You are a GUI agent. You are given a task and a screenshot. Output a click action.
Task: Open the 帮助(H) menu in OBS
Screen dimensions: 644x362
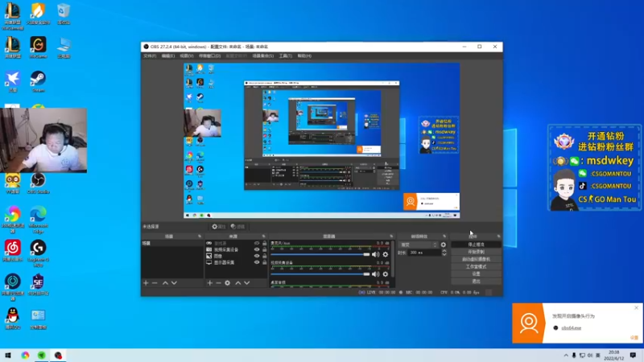[304, 56]
